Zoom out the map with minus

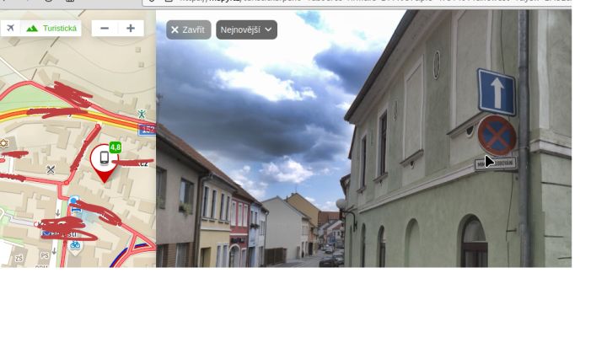click(x=105, y=29)
